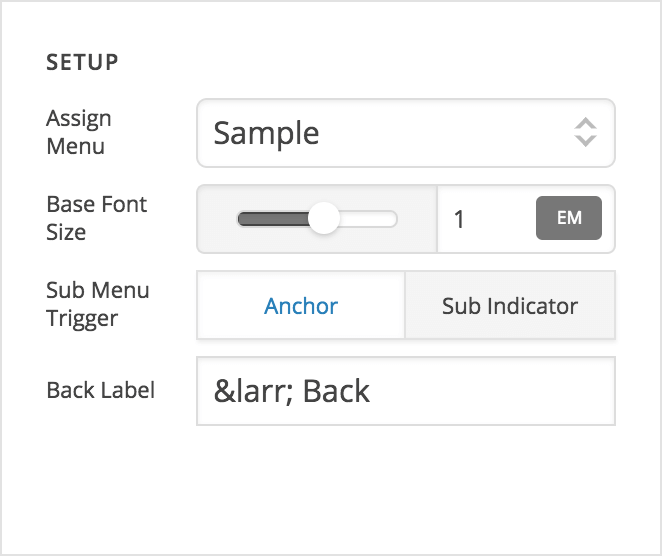662x556 pixels.
Task: Click the Base Font Size label
Action: tap(96, 218)
